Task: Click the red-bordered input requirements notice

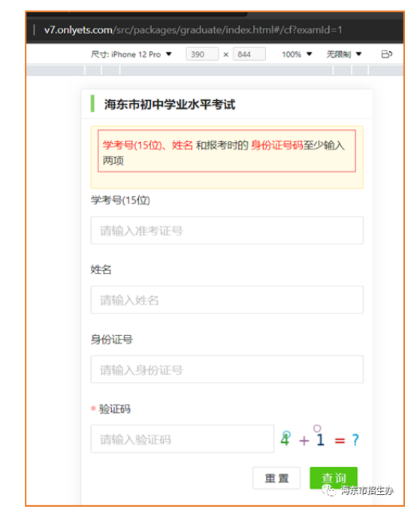Action: (x=227, y=151)
